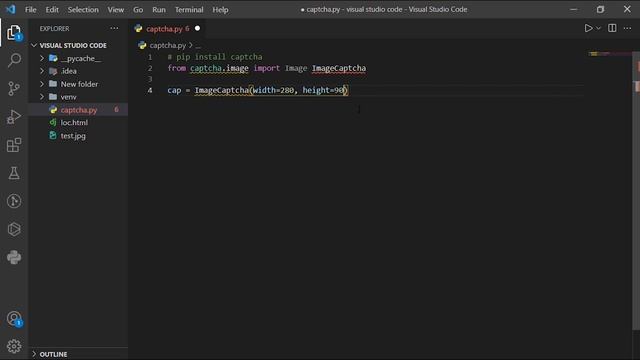Click the VS Code logo icon
The height and width of the screenshot is (360, 640).
[x=11, y=9]
